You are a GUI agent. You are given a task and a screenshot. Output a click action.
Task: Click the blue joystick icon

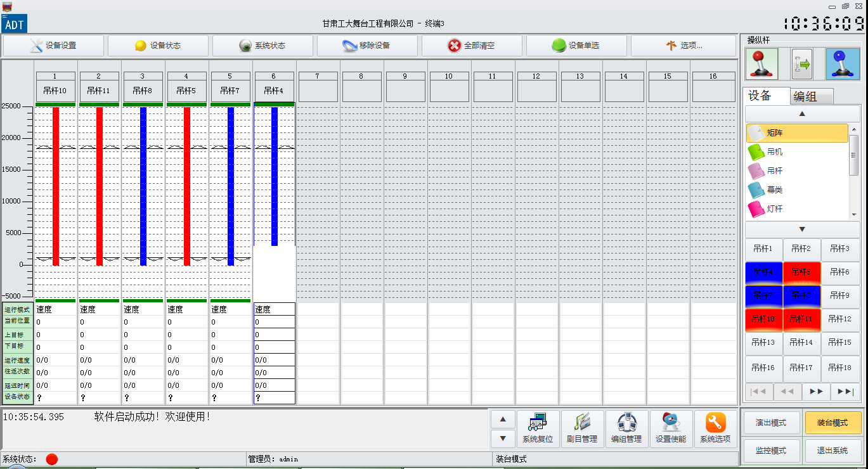843,64
